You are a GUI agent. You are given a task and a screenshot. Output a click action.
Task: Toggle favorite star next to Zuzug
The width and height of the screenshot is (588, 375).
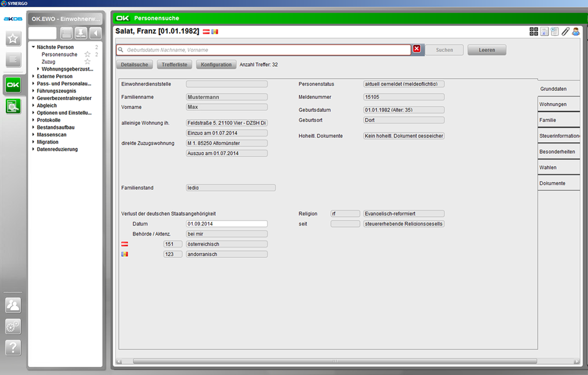click(88, 62)
